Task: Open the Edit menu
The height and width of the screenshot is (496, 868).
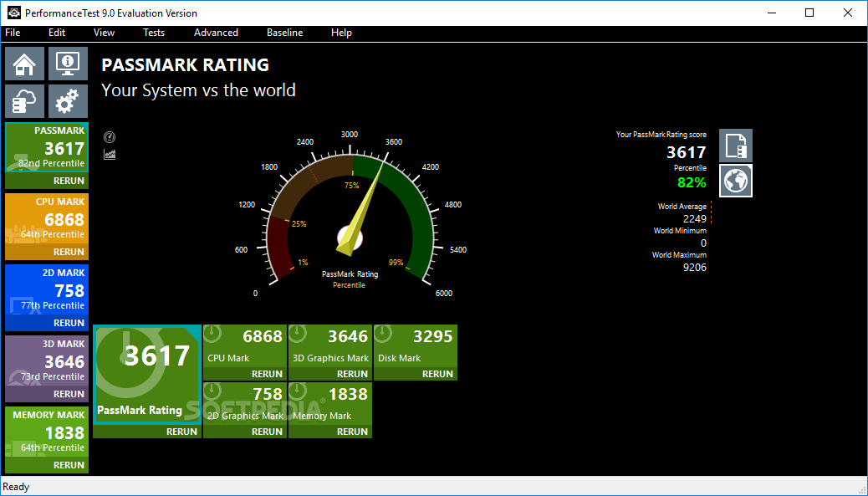Action: click(x=57, y=33)
